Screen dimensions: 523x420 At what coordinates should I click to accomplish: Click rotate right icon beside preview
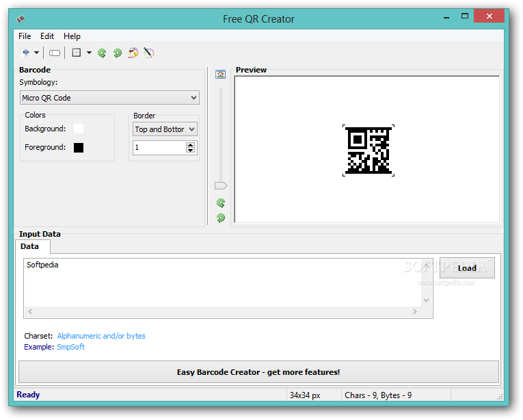(221, 218)
